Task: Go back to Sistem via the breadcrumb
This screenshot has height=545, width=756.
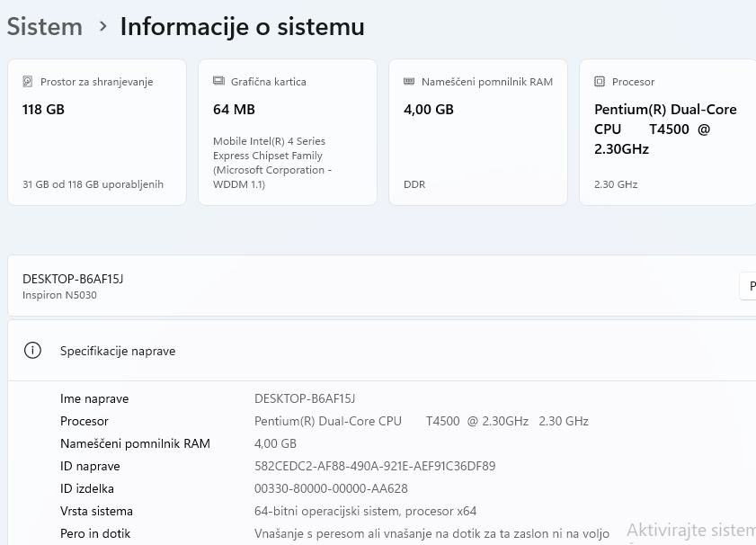Action: (x=45, y=27)
